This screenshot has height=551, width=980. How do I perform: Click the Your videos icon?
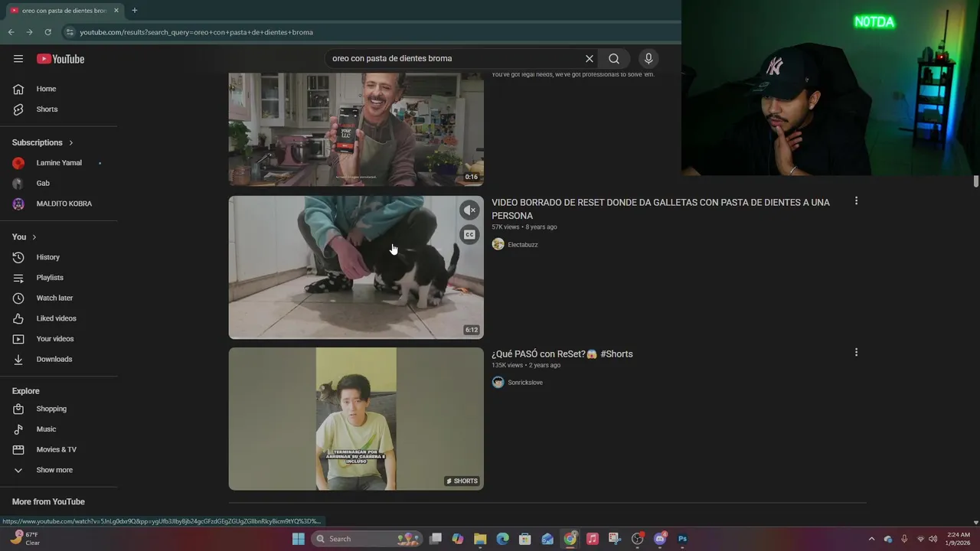pos(18,339)
